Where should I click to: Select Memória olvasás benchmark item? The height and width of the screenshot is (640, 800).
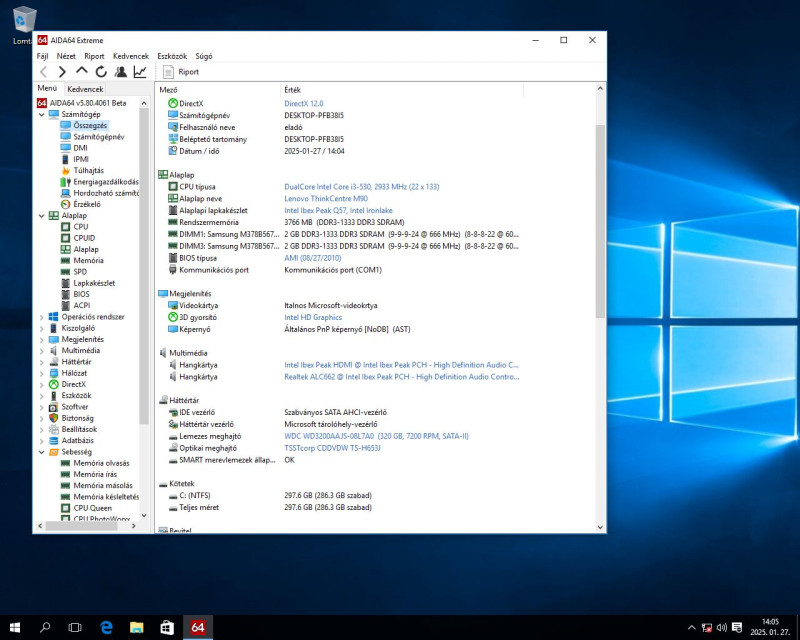[101, 463]
